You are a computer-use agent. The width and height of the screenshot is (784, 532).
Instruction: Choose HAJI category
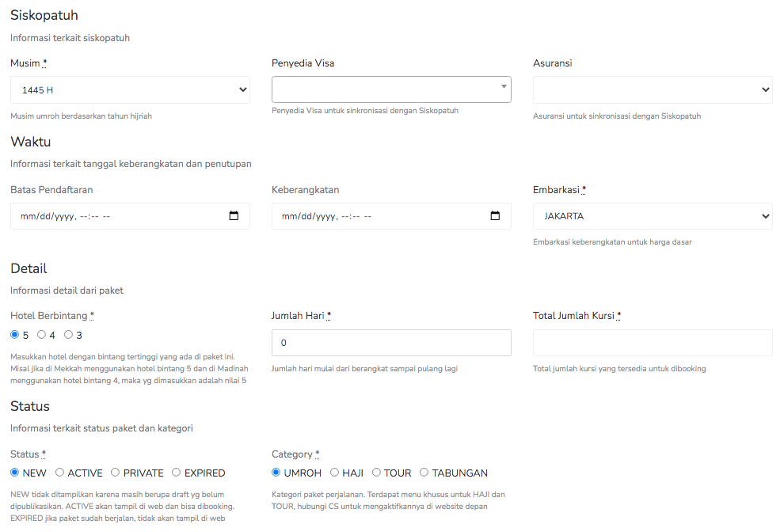point(335,473)
